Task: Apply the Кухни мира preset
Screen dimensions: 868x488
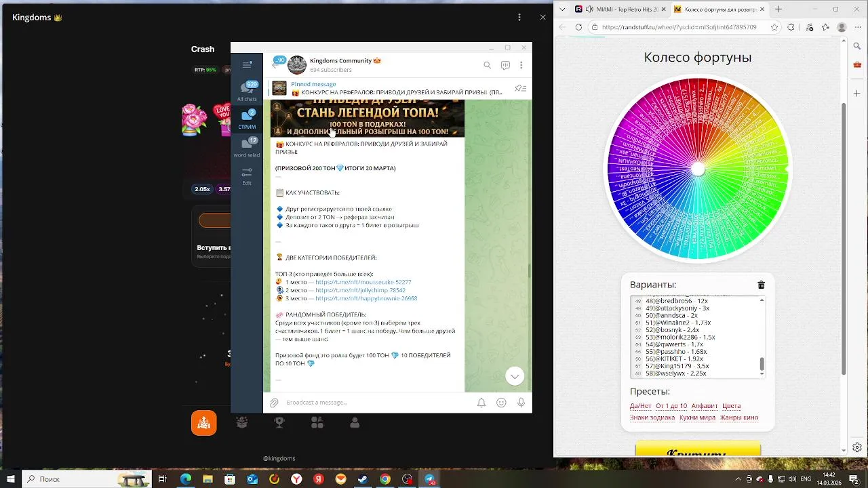Action: coord(697,418)
